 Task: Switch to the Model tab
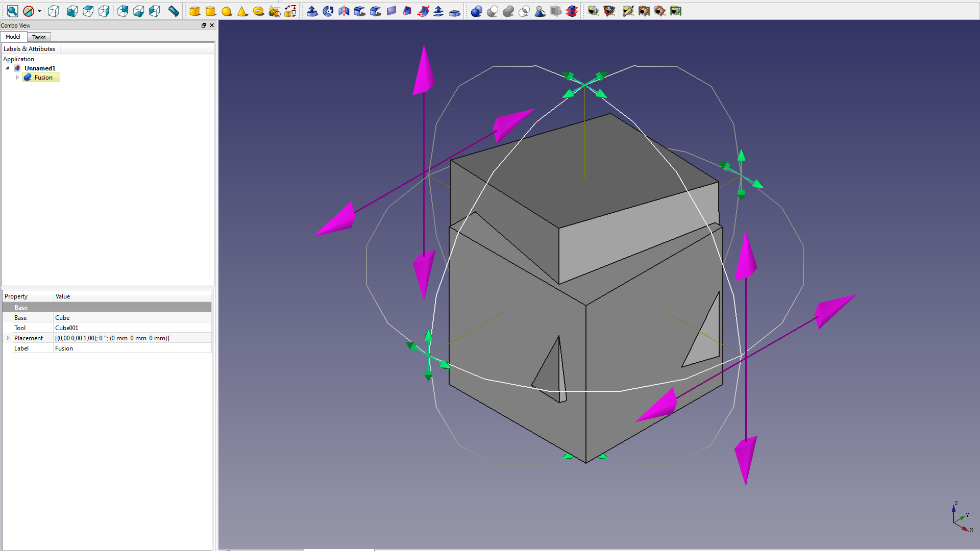click(x=13, y=37)
